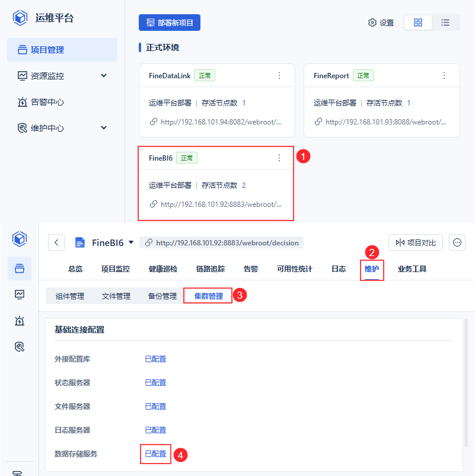The image size is (475, 476).
Task: Open FineReport link 192.168.101.93:8088
Action: tap(386, 122)
